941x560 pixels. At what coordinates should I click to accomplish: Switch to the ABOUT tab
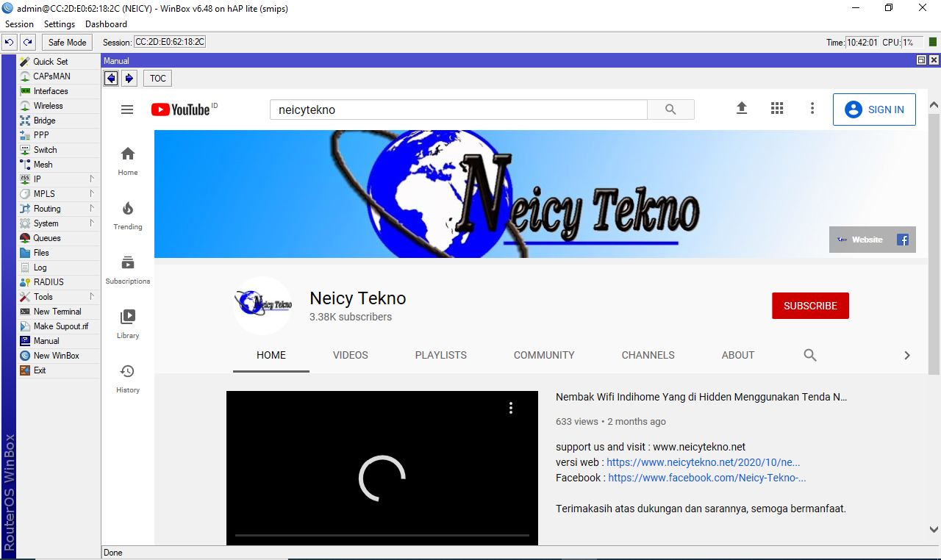pos(738,355)
